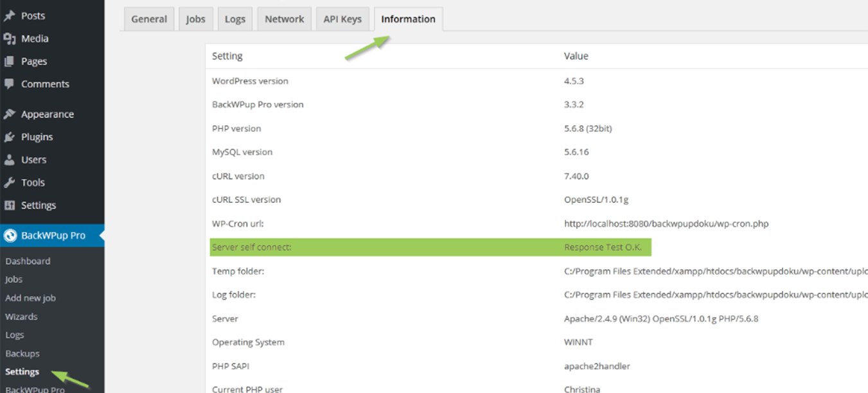Viewport: 868px width, 393px height.
Task: Switch to the API Keys tab
Action: tap(342, 19)
